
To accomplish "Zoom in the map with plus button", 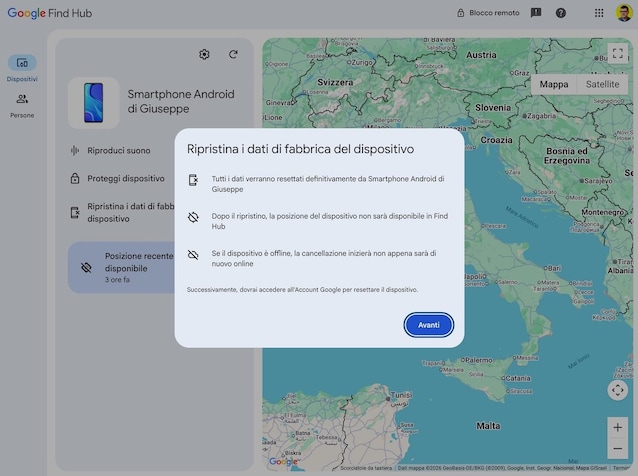I will point(618,427).
